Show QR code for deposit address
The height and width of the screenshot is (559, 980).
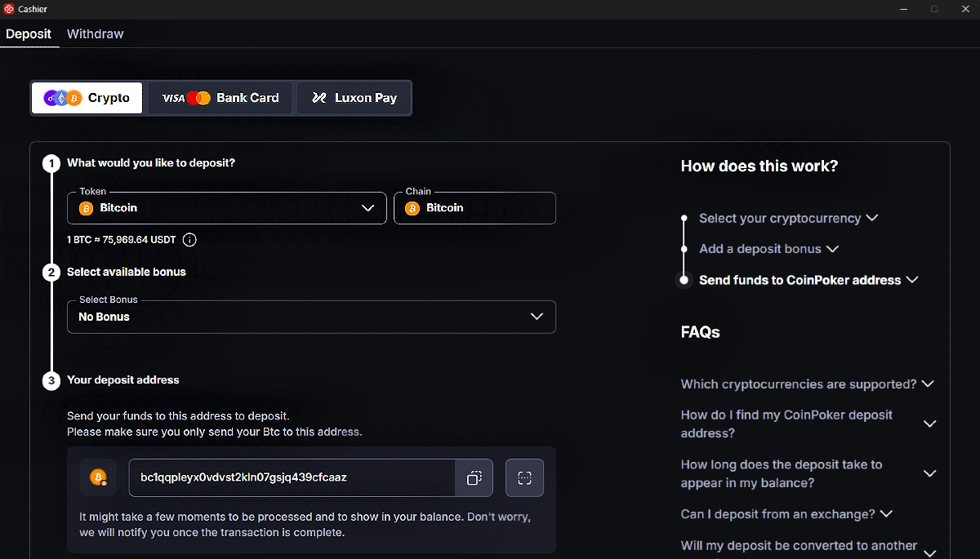[x=524, y=478]
